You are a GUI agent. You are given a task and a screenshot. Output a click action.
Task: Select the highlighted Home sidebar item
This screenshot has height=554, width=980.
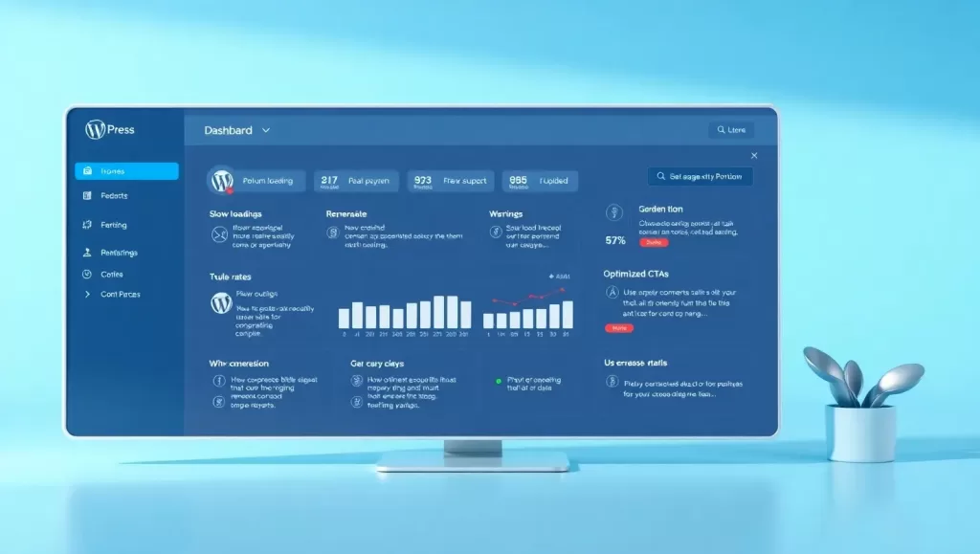point(127,171)
